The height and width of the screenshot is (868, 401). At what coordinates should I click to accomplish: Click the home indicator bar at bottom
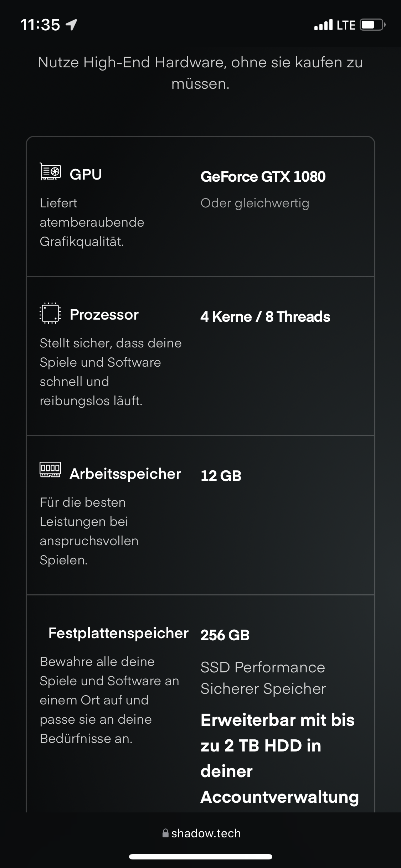200,857
